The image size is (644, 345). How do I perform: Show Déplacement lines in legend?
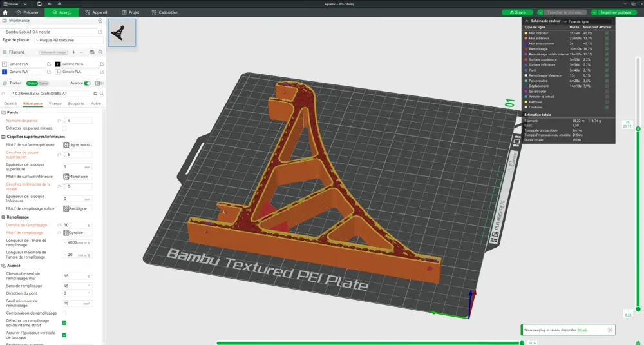click(x=607, y=86)
